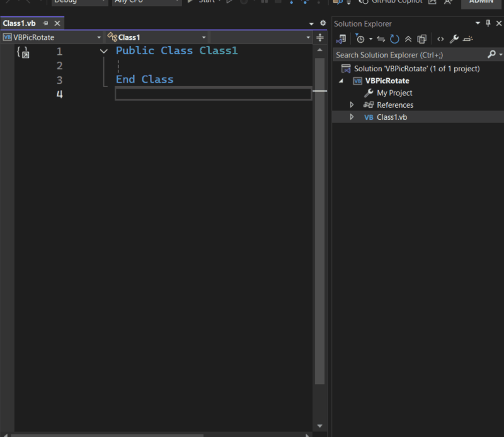This screenshot has width=504, height=437.
Task: Click the View Code angle-brackets icon
Action: pyautogui.click(x=440, y=39)
